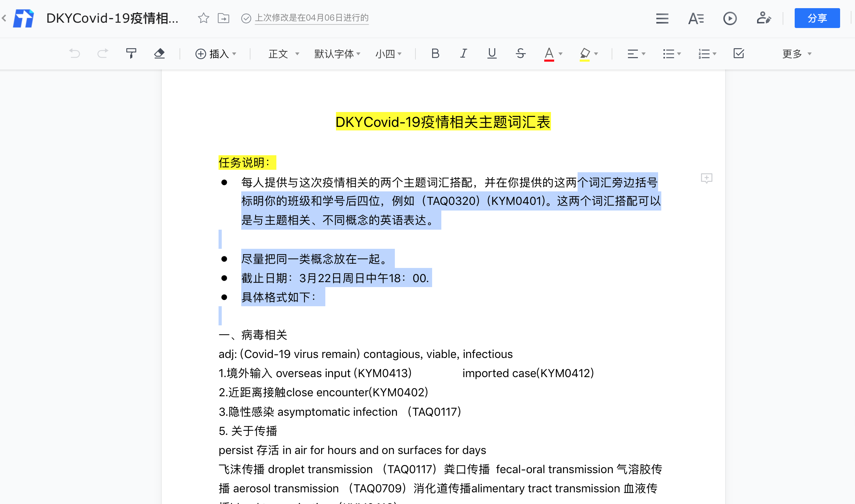
Task: Open text style settings icon
Action: pyautogui.click(x=696, y=18)
